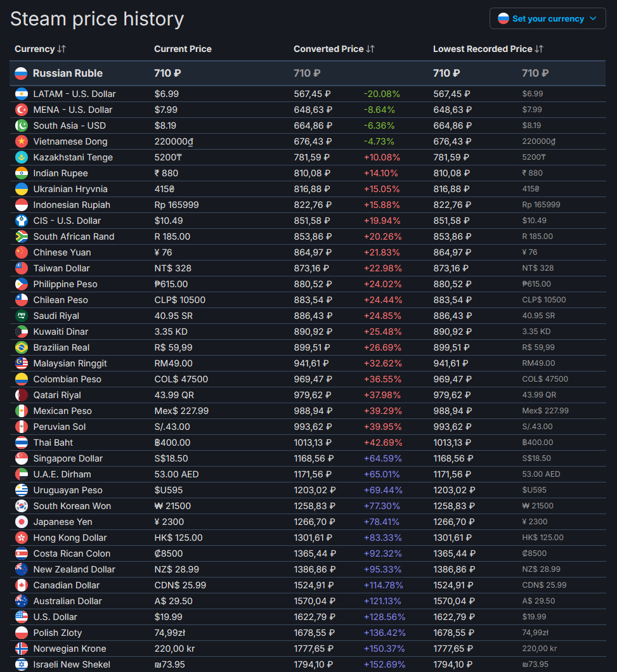Select the Peruvian Sol currency name
Screen dimensions: 617x672
[x=60, y=427]
